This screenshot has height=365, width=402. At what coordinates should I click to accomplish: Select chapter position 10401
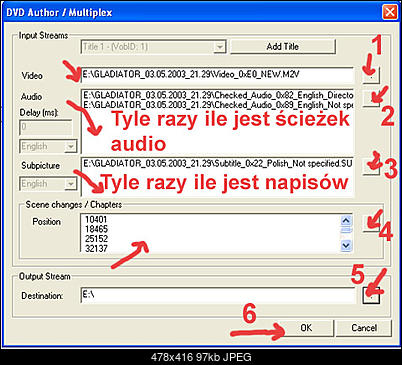(x=96, y=219)
